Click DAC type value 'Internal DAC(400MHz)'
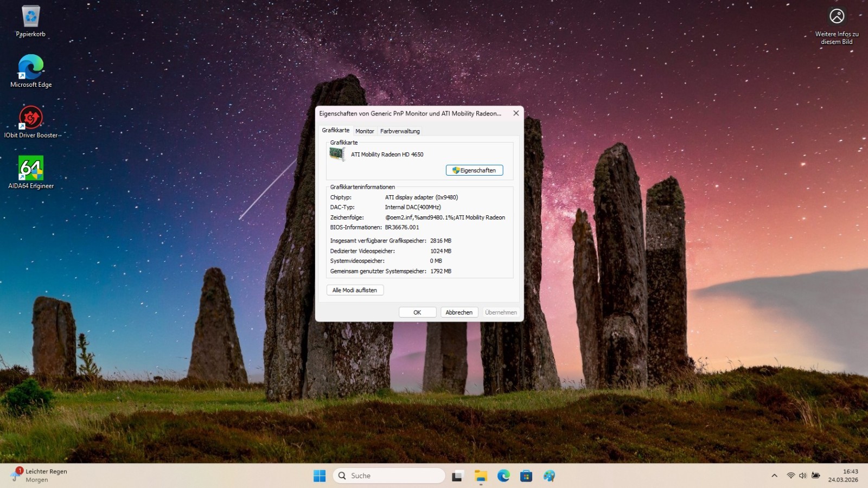 pyautogui.click(x=413, y=207)
